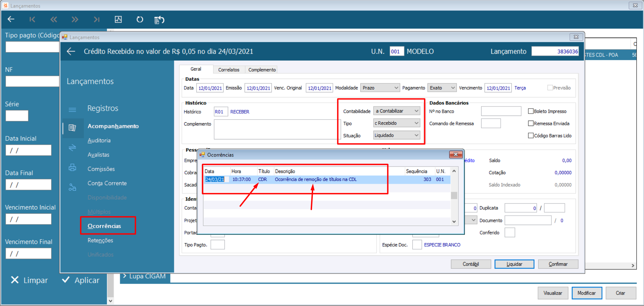Click the Criar button in main window

coord(621,293)
